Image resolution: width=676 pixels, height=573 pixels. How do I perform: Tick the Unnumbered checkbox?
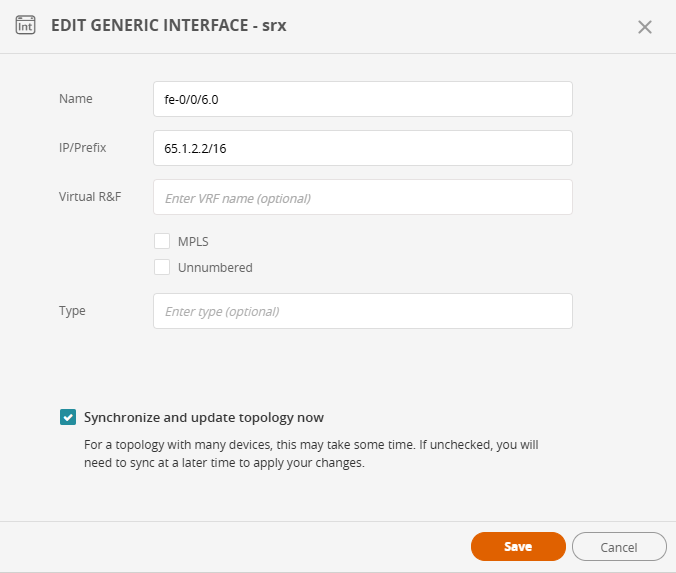162,267
